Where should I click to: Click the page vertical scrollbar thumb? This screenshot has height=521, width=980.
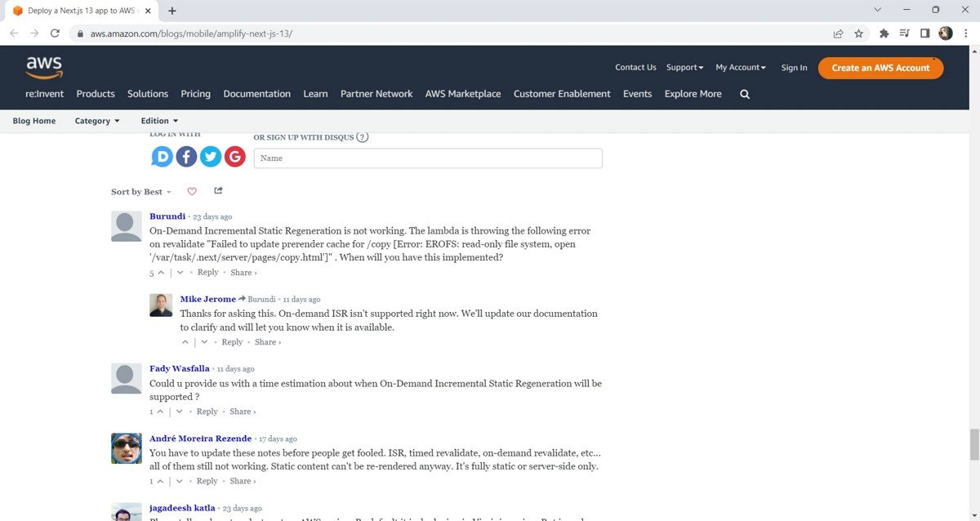pos(973,444)
